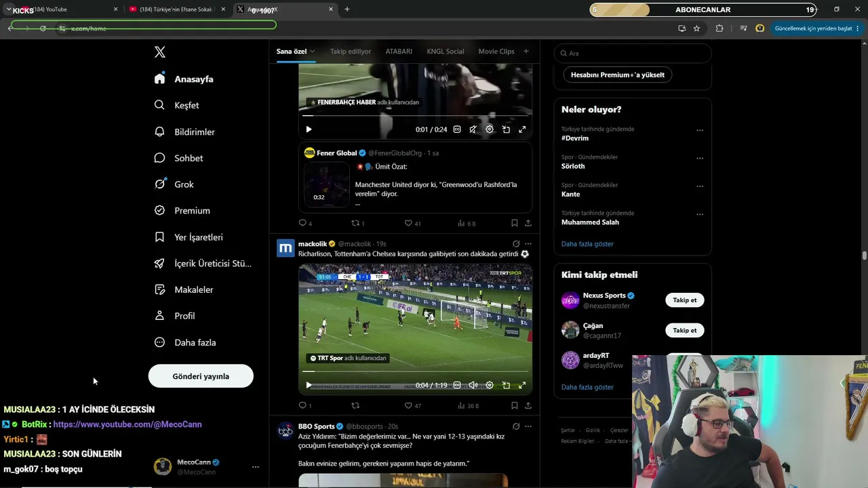Viewport: 868px width, 488px height.
Task: Switch to KNGL Social tab
Action: click(x=446, y=52)
